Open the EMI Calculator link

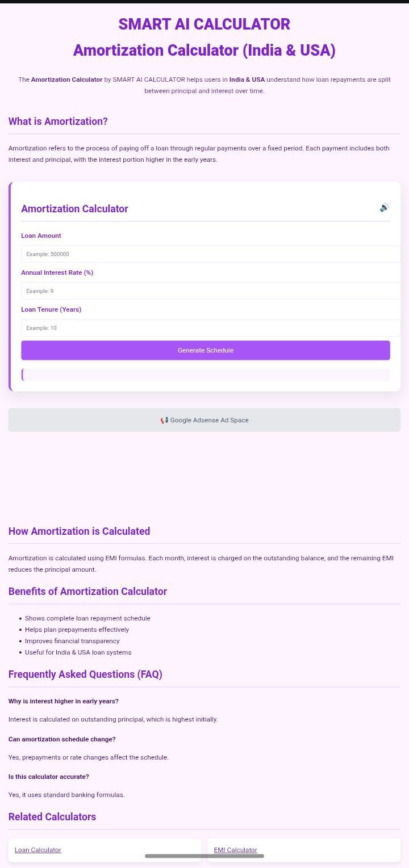click(x=235, y=850)
